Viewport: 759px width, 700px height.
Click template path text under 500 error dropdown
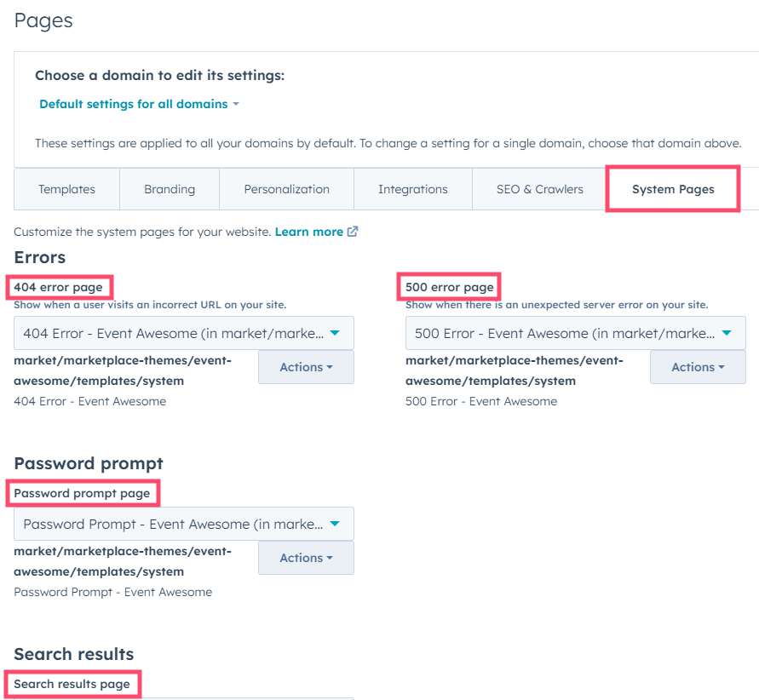514,371
